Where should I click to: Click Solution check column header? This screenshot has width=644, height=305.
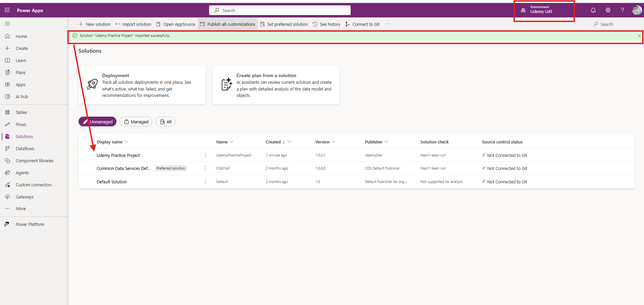(x=434, y=142)
